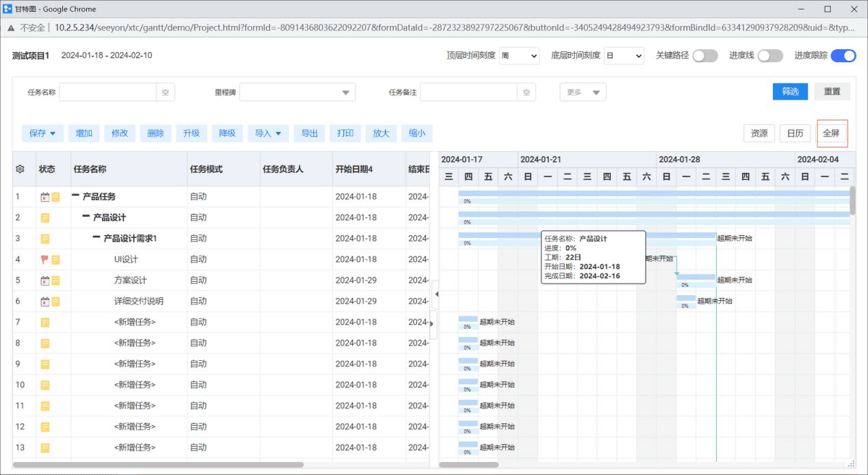Clear the 任务备注 field with 空 button
This screenshot has height=475, width=868.
526,92
